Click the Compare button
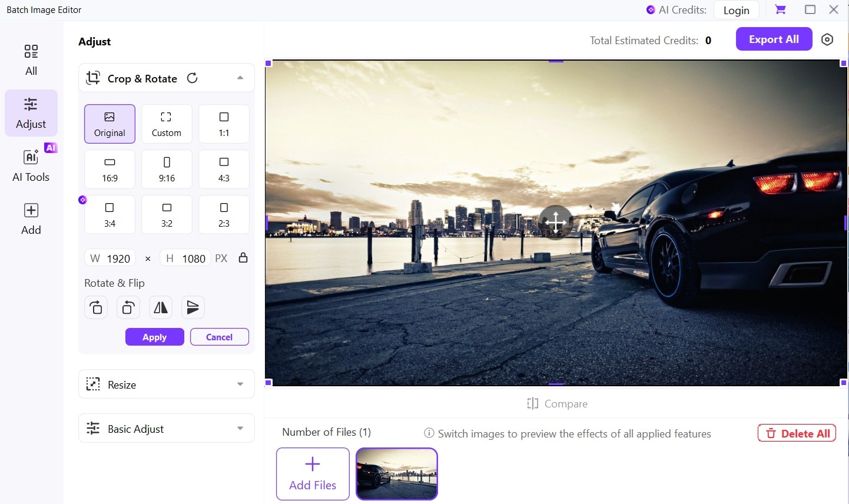This screenshot has height=504, width=849. 557,403
